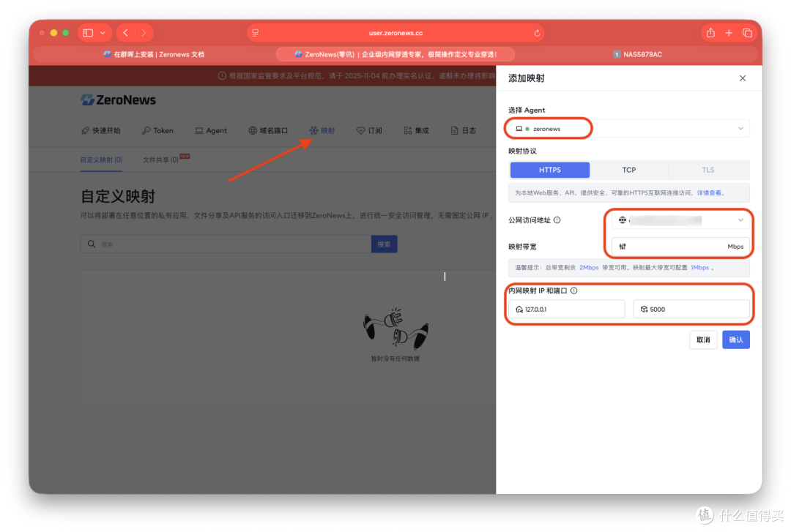The width and height of the screenshot is (791, 532).
Task: Switch to the 在群晖上安装 Zeronews 文档 tab
Action: click(154, 54)
